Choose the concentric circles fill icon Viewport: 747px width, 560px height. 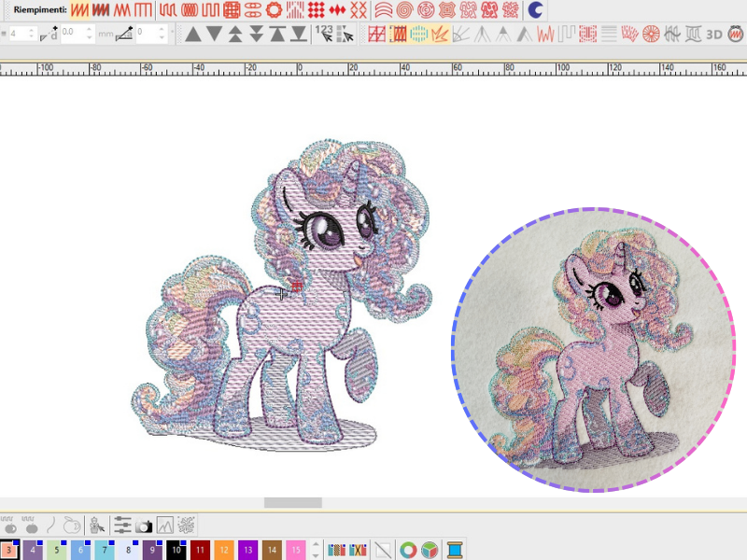426,9
